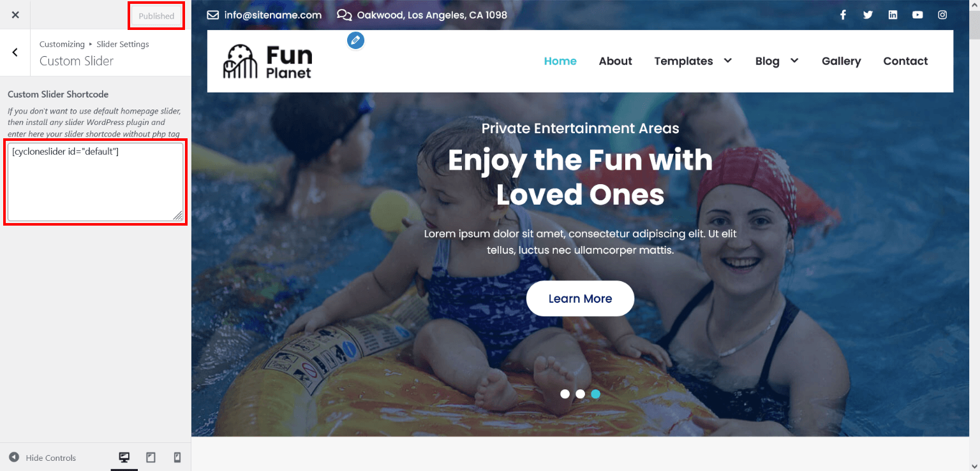980x471 pixels.
Task: Switch to tablet preview mode
Action: 151,458
